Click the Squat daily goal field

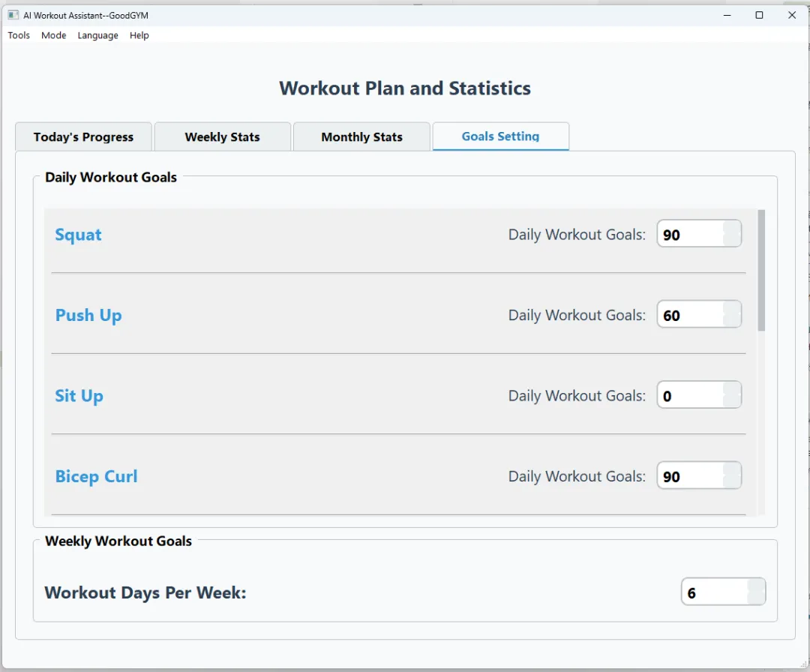coord(699,234)
